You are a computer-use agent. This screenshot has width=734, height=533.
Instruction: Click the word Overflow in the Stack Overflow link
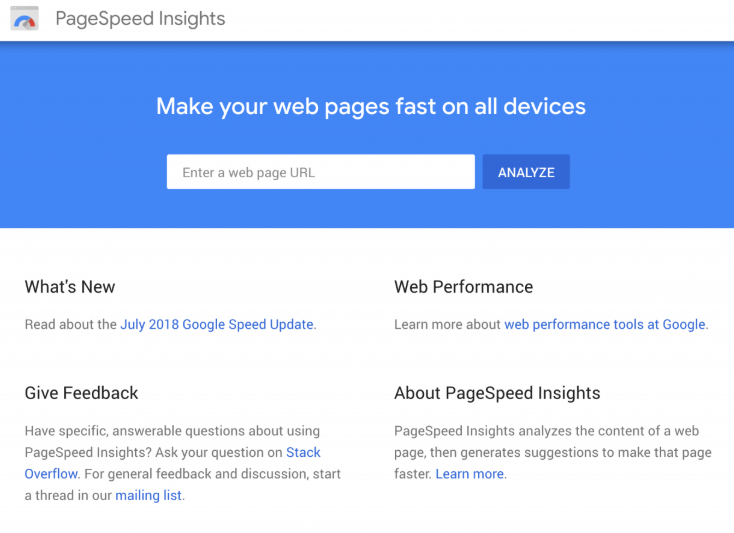coord(51,474)
